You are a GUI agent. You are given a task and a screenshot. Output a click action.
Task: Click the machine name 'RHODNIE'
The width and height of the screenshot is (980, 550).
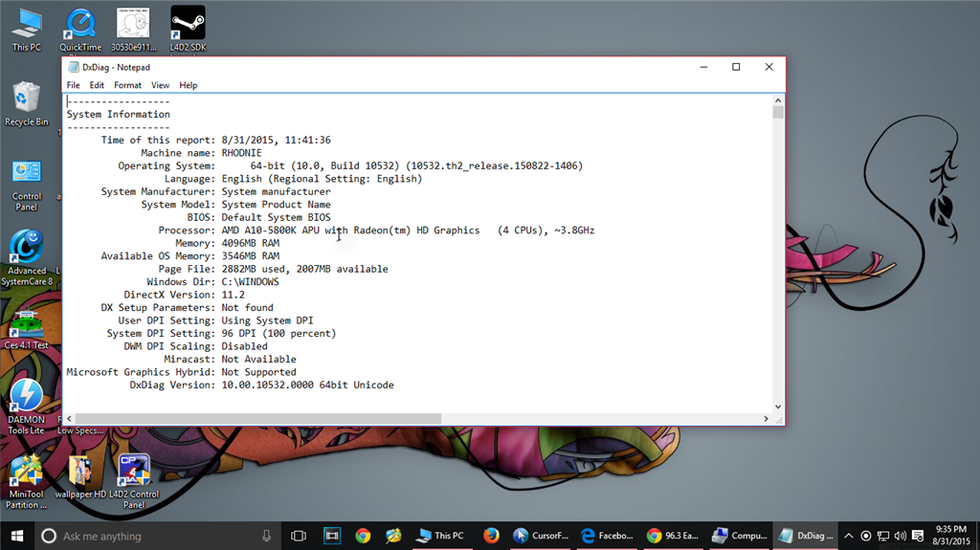[242, 153]
